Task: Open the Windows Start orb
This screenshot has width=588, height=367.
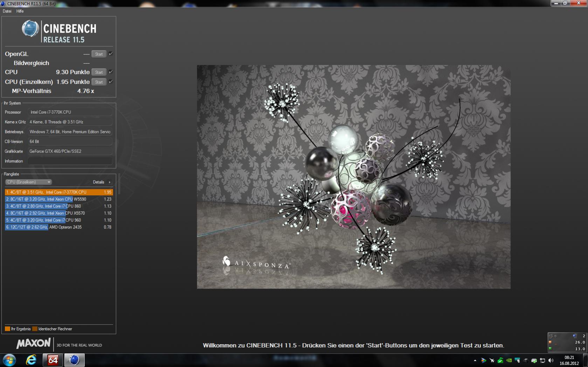Action: 9,360
